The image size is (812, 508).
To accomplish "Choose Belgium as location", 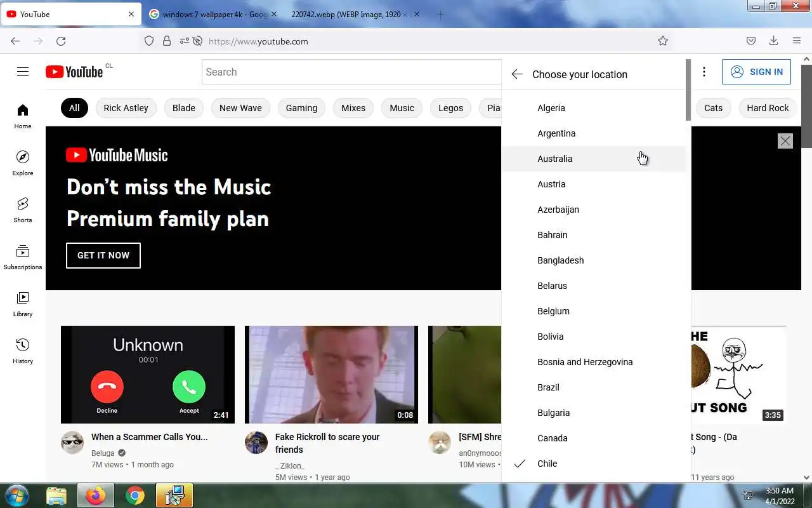I will tap(594, 311).
